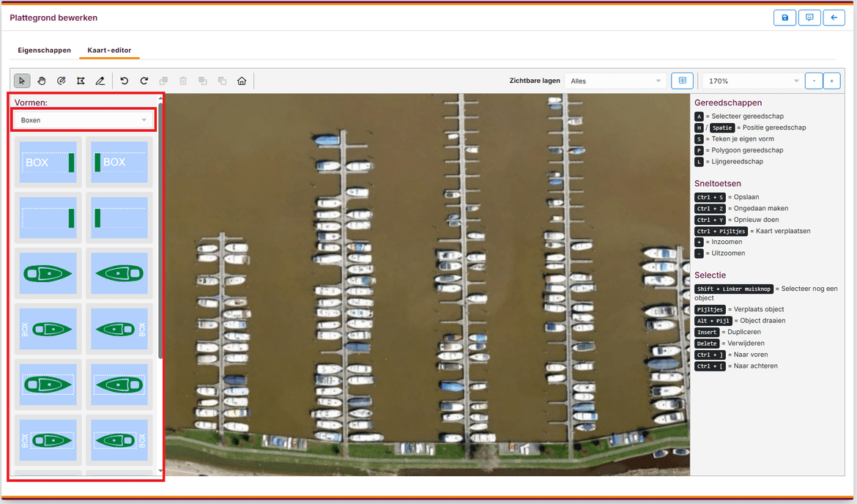Save the floor plan with disk icon
The height and width of the screenshot is (504, 857).
tap(784, 18)
